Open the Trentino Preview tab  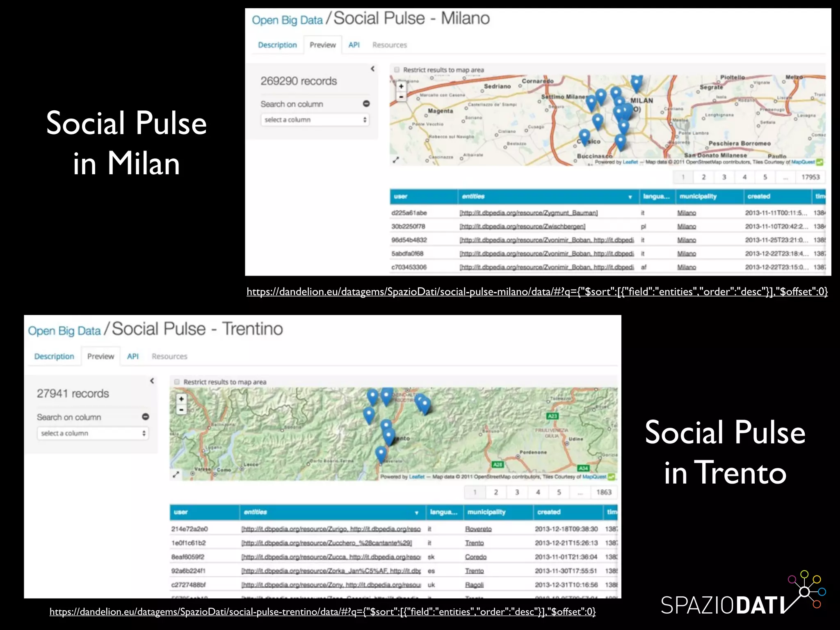click(x=100, y=356)
